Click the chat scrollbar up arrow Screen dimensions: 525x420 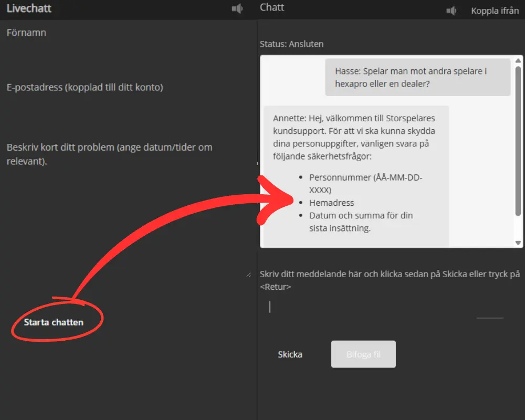(518, 60)
